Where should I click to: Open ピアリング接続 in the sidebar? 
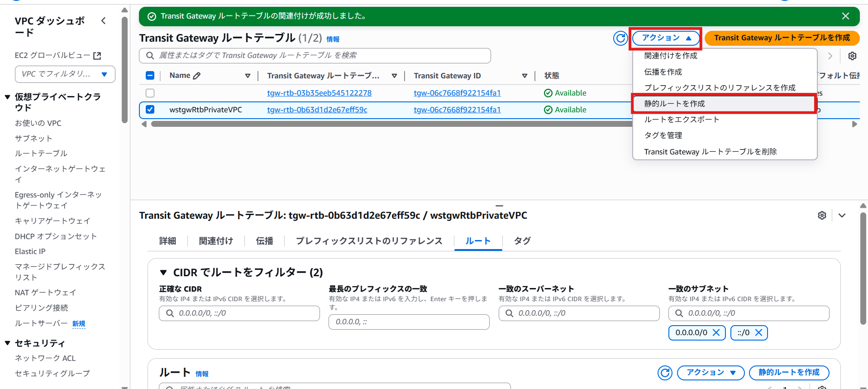pyautogui.click(x=42, y=308)
